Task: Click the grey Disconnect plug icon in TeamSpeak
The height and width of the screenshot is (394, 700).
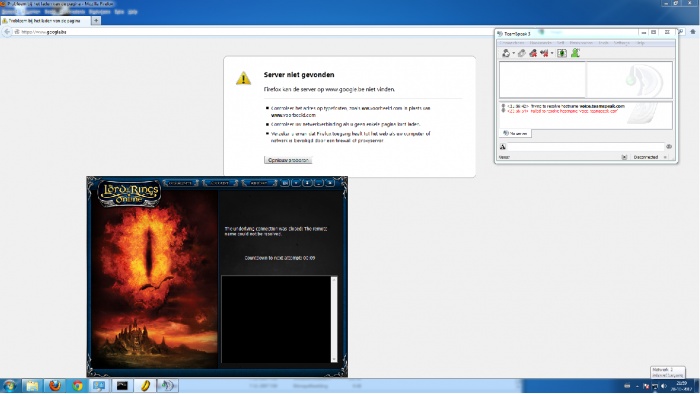Action: pos(521,53)
